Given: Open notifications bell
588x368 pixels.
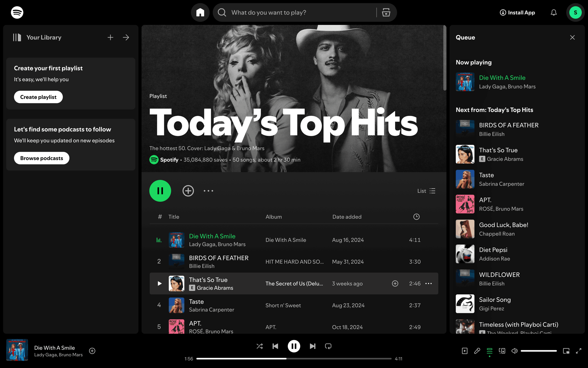Looking at the screenshot, I should tap(554, 13).
